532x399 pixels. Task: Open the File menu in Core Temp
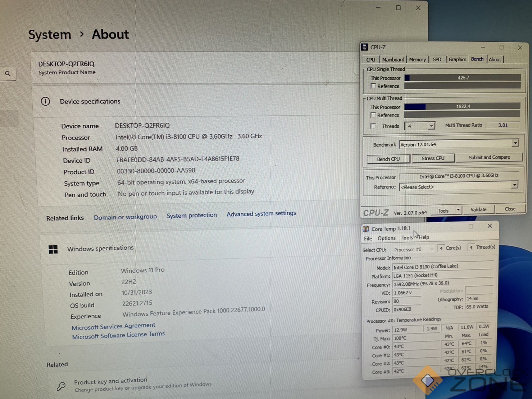click(x=368, y=239)
